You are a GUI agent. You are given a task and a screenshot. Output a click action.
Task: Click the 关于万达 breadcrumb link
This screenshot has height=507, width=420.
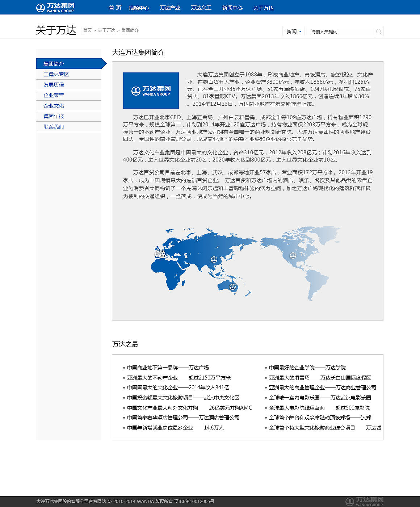[x=106, y=30]
